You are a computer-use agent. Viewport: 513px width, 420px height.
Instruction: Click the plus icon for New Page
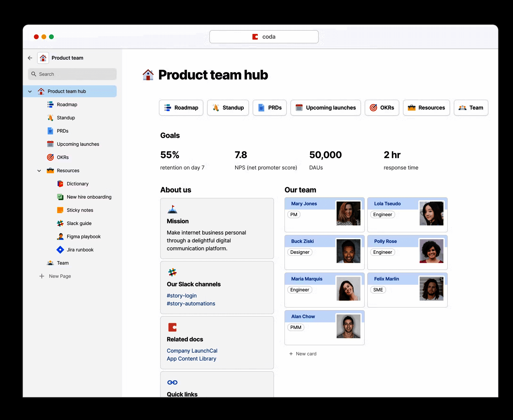tap(42, 276)
